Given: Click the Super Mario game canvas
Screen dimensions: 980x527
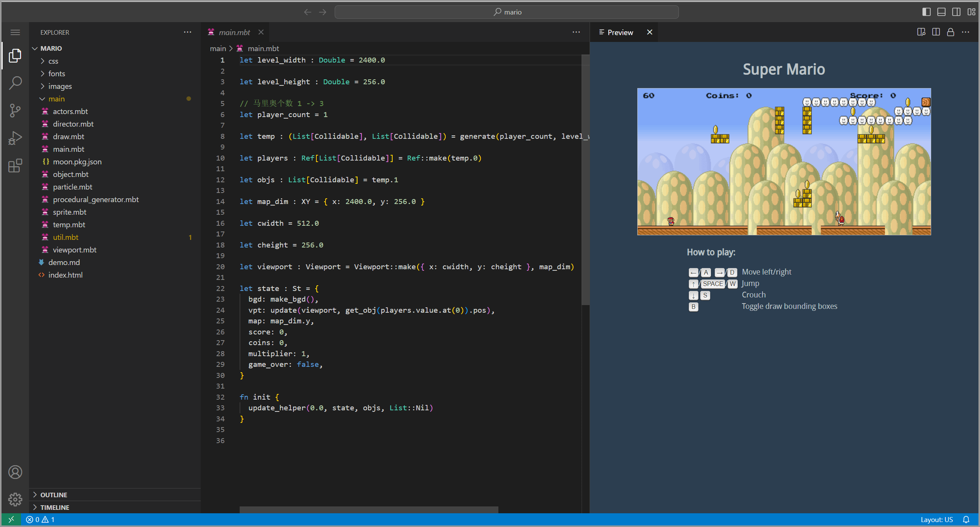Looking at the screenshot, I should coord(784,162).
